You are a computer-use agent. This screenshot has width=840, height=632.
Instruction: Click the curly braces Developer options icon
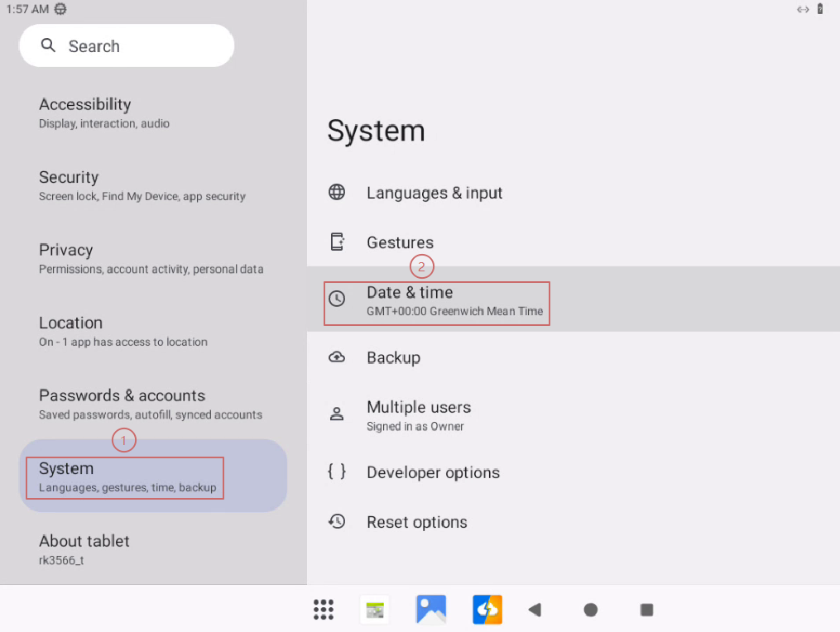pyautogui.click(x=337, y=472)
